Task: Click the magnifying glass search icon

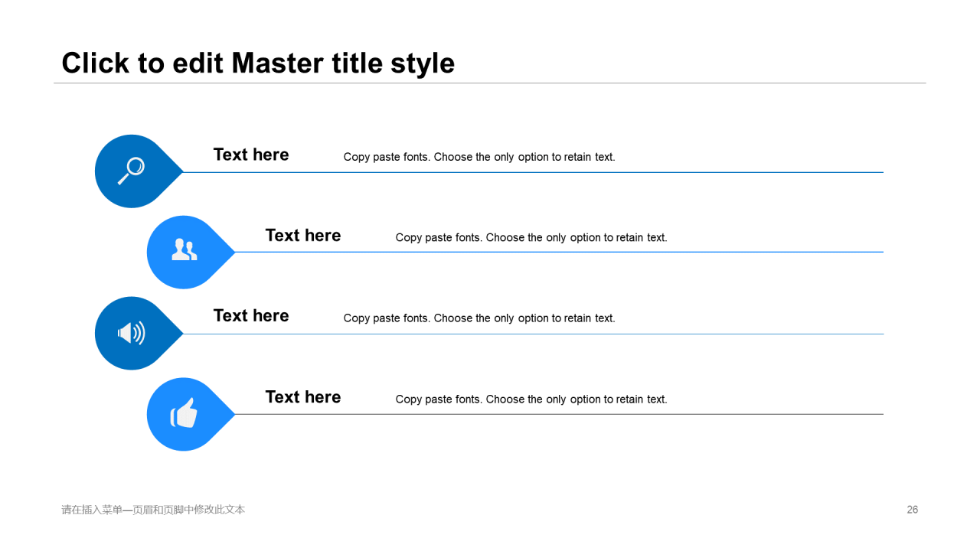Action: tap(131, 171)
